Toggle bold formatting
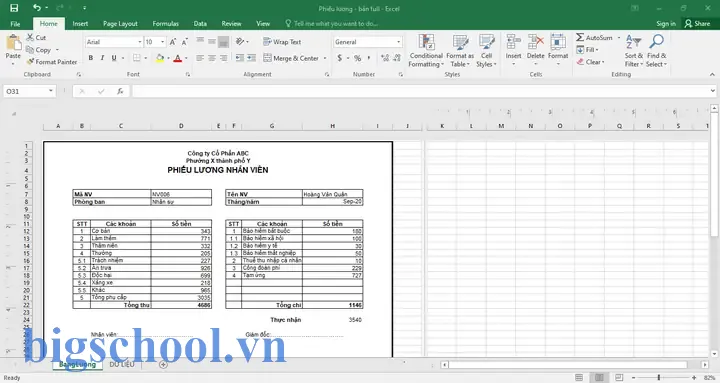 [x=91, y=58]
